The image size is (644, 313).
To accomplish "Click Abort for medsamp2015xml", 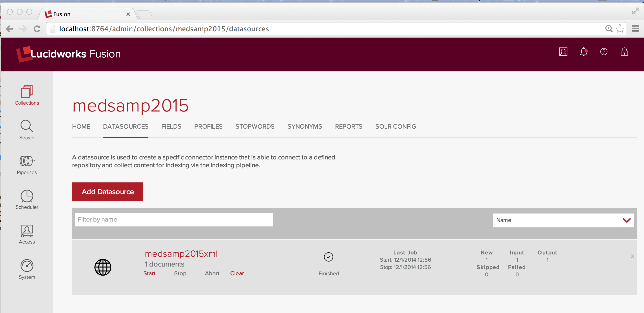I will click(x=212, y=273).
